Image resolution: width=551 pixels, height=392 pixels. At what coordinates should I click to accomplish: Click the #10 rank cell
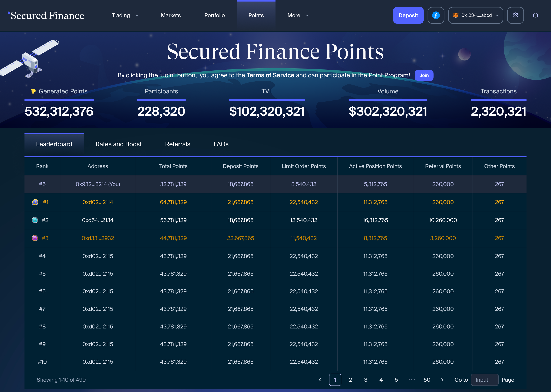click(42, 362)
